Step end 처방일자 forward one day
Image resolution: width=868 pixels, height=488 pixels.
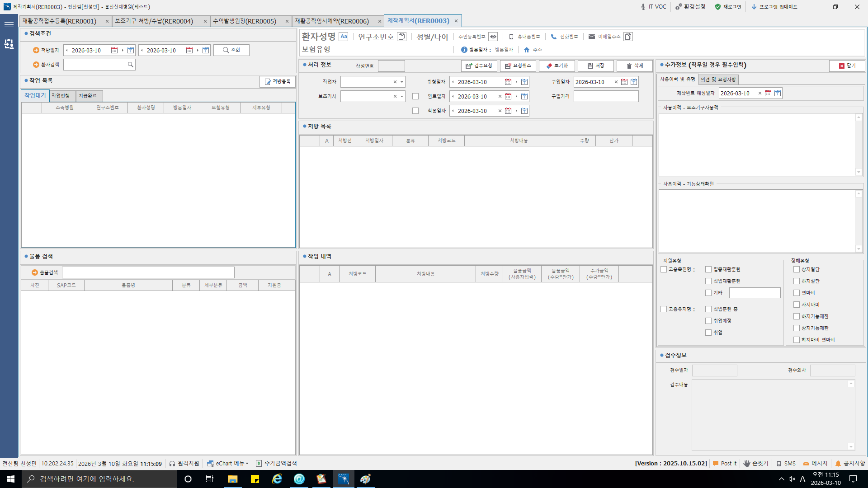tap(198, 50)
